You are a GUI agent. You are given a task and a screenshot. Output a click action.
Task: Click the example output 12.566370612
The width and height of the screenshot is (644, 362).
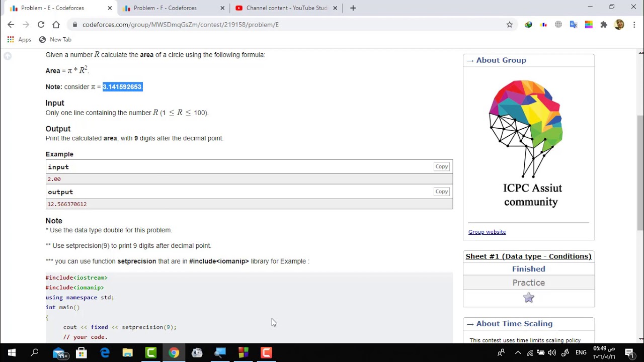click(x=67, y=204)
